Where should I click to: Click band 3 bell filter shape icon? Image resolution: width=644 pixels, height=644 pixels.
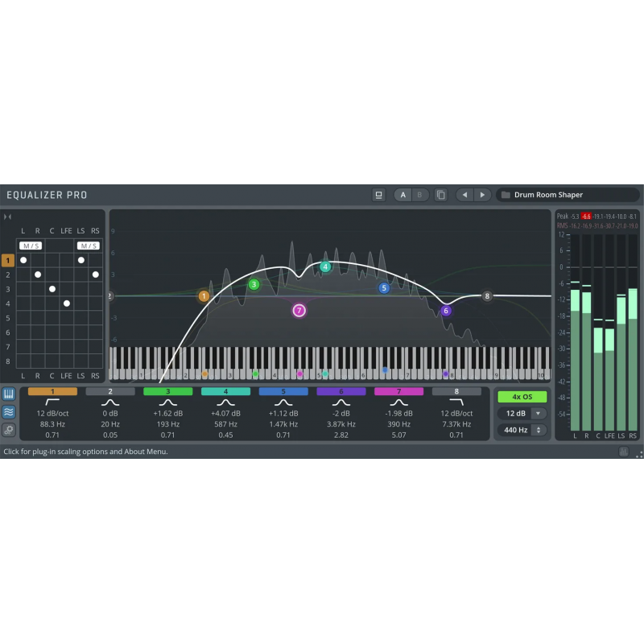(x=168, y=402)
